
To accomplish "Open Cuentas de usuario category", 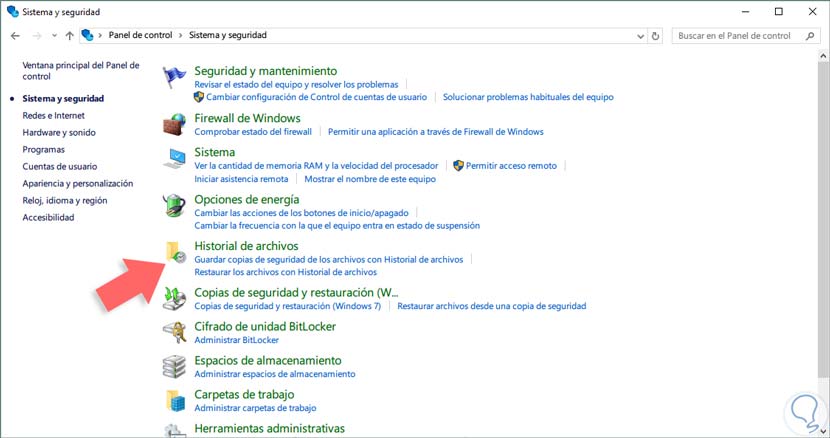I will pyautogui.click(x=60, y=166).
